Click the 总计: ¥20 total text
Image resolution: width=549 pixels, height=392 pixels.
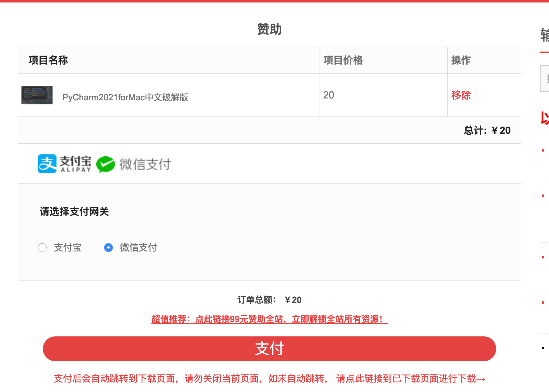point(487,130)
